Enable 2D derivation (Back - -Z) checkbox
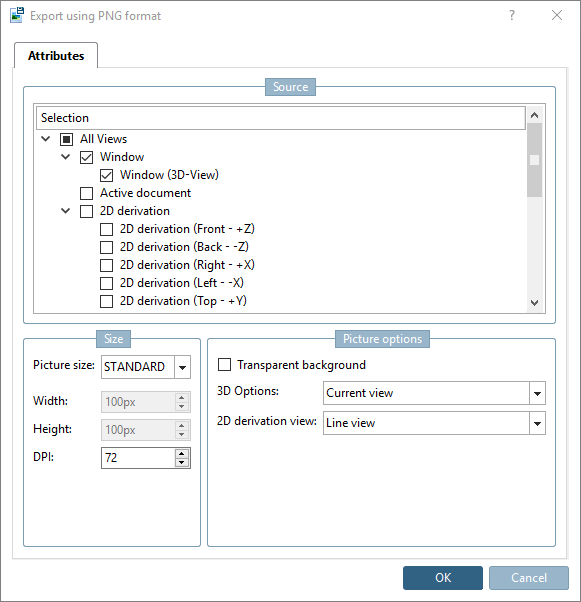 click(x=106, y=247)
